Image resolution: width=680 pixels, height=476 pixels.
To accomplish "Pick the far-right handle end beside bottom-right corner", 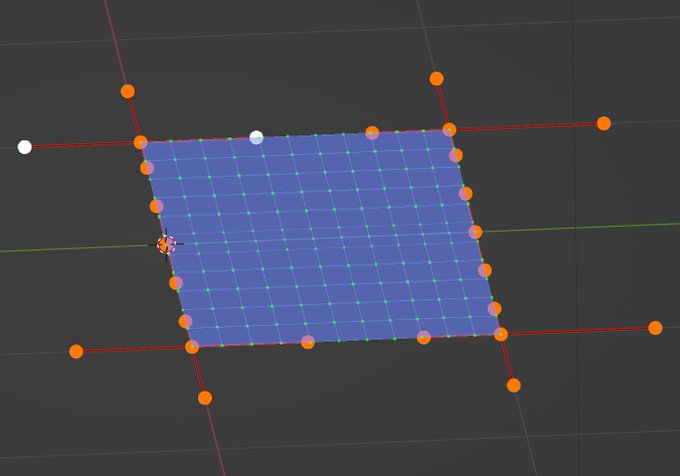I will [x=655, y=328].
